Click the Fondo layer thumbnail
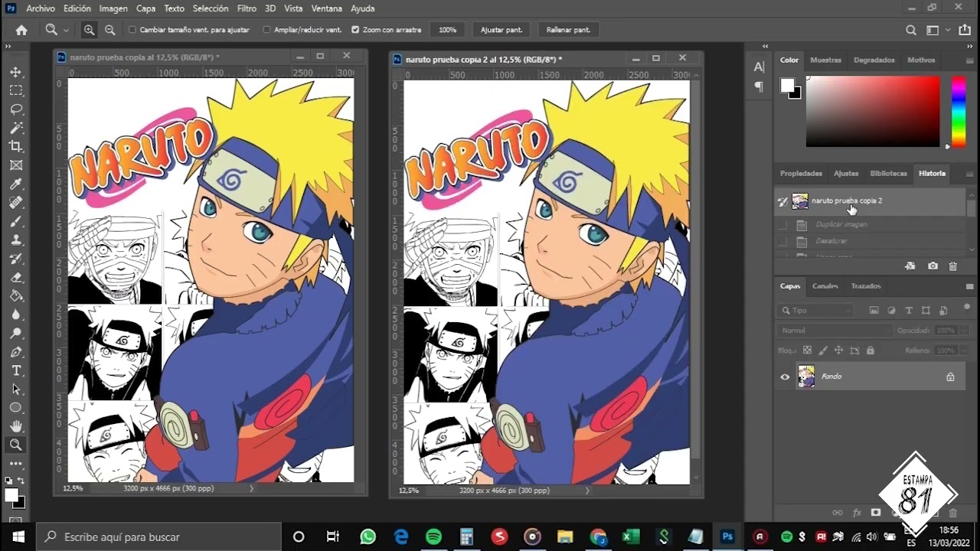Screen dimensions: 980x551 (806, 377)
